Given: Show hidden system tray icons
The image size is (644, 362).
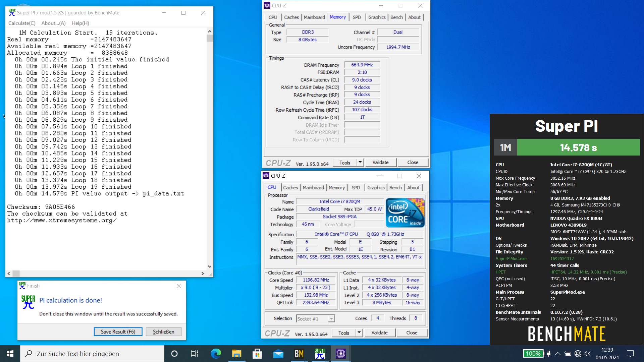Looking at the screenshot, I should tap(557, 354).
